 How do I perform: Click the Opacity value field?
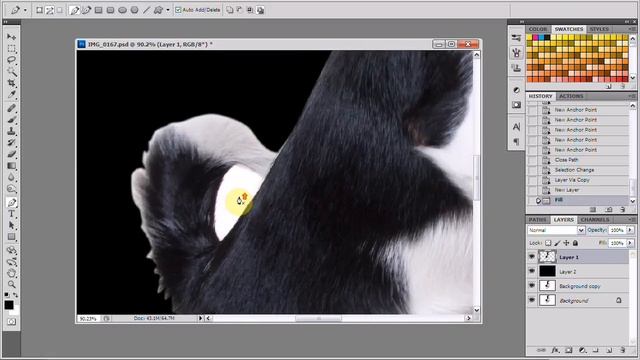pos(617,230)
